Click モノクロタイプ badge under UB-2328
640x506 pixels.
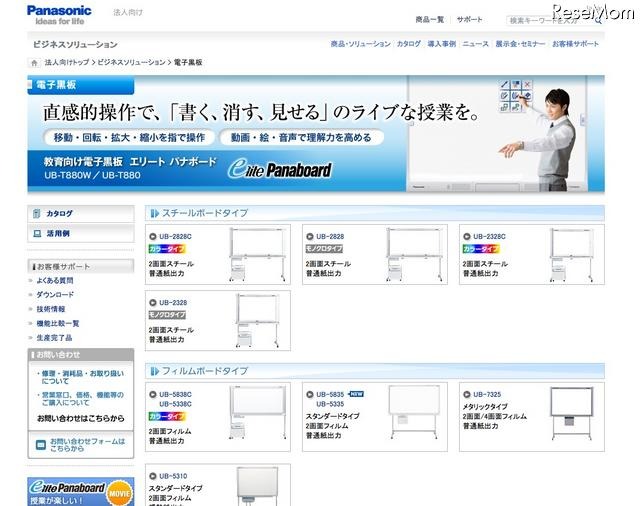(x=167, y=315)
